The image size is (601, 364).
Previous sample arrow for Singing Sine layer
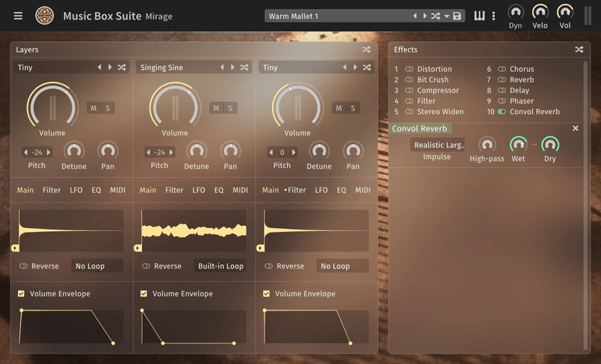point(222,68)
